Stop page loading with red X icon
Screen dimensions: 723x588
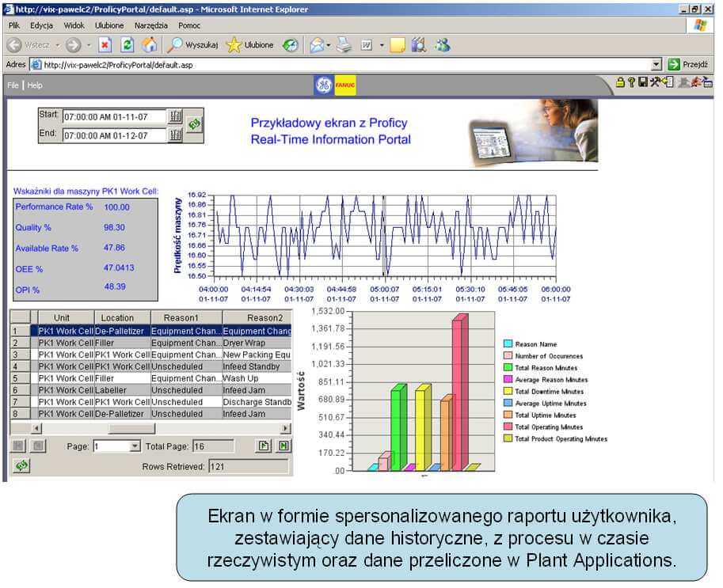pyautogui.click(x=105, y=44)
